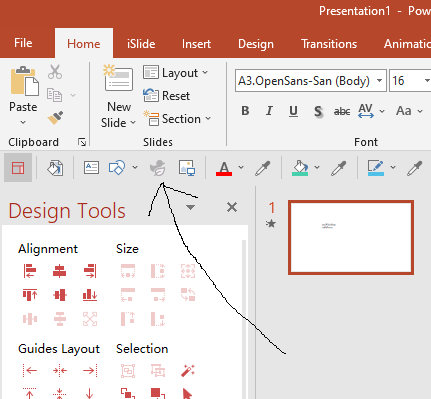
Task: Align Bottom in Design Tools Alignment
Action: (90, 295)
